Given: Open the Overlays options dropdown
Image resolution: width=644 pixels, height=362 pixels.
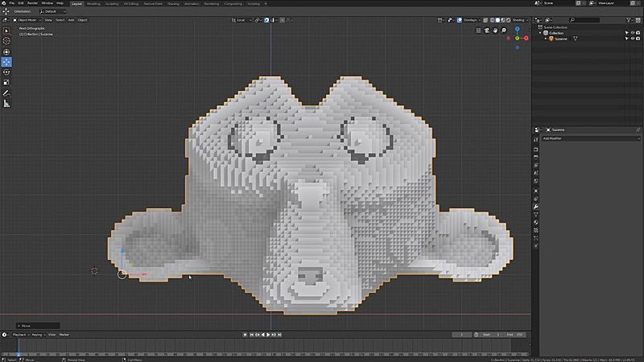Looking at the screenshot, I should coord(472,20).
